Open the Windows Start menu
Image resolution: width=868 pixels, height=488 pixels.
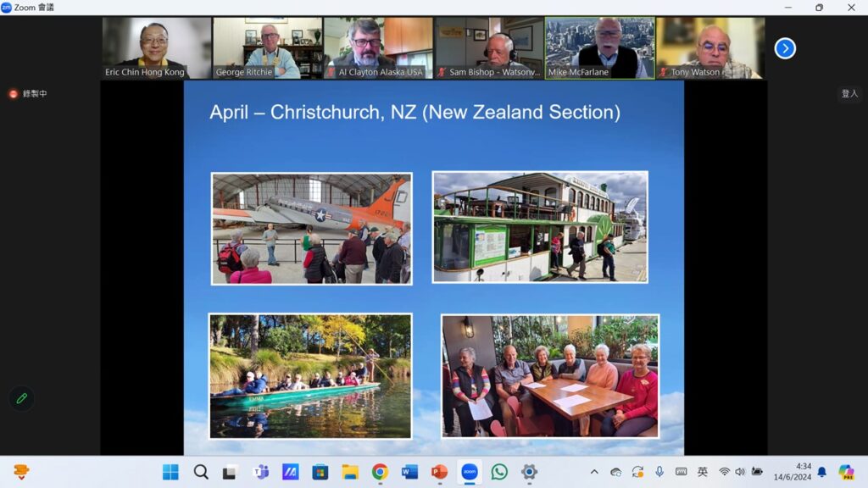click(x=170, y=472)
